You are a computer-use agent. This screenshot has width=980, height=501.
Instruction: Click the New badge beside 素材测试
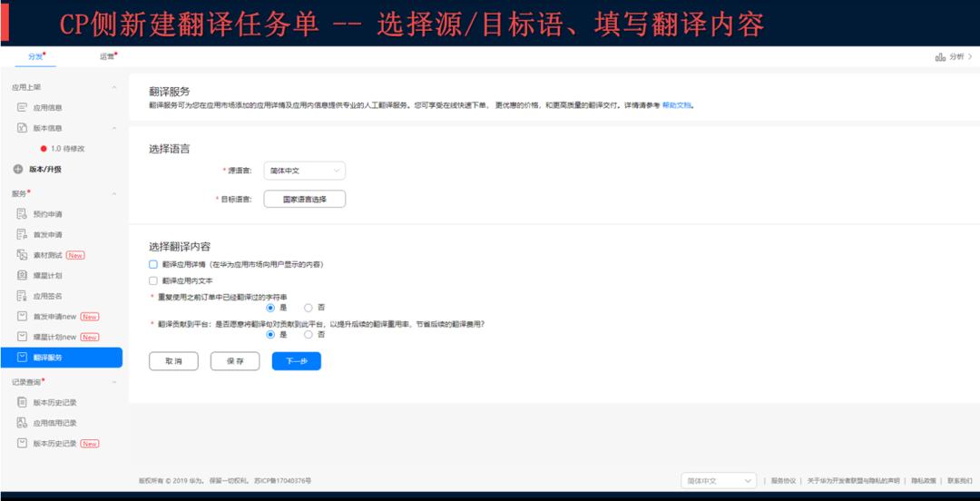tap(75, 255)
